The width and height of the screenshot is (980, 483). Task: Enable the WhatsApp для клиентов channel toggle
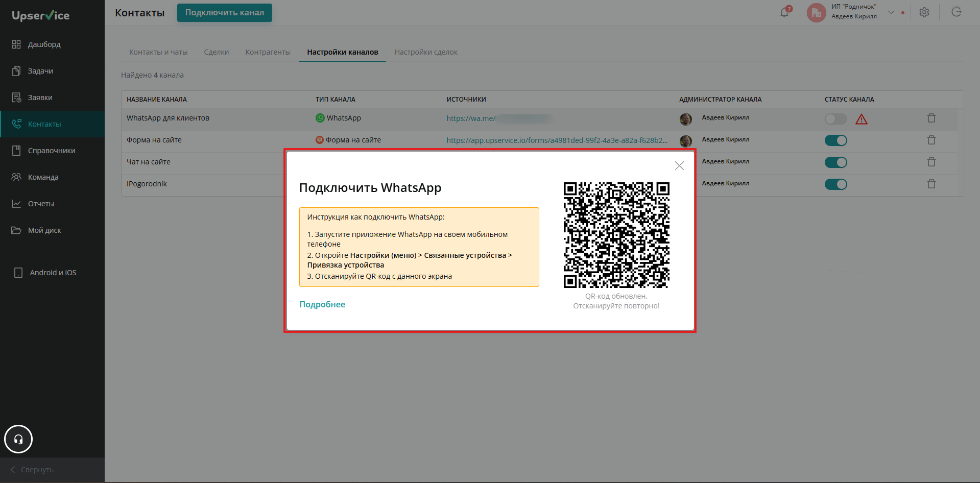[x=836, y=119]
